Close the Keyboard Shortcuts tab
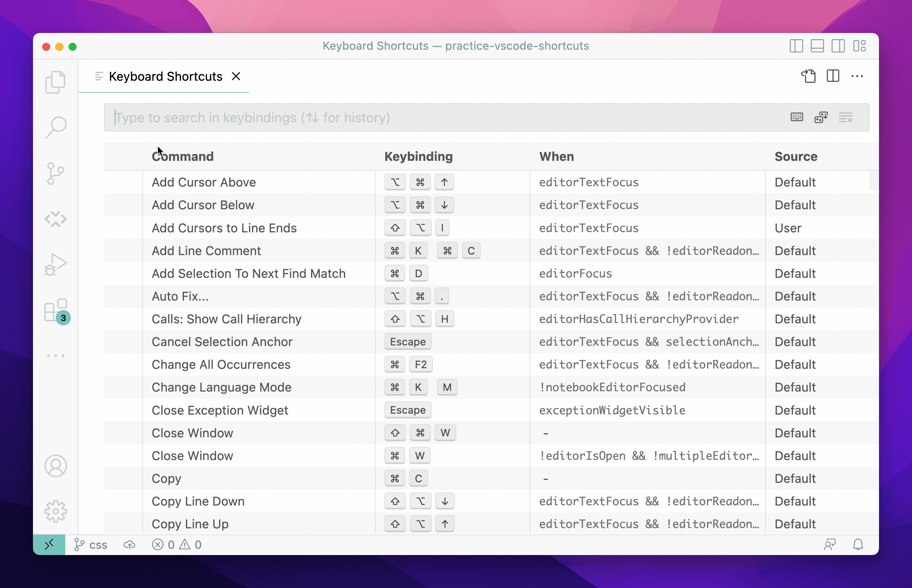Screen dimensions: 912x588 [x=236, y=76]
